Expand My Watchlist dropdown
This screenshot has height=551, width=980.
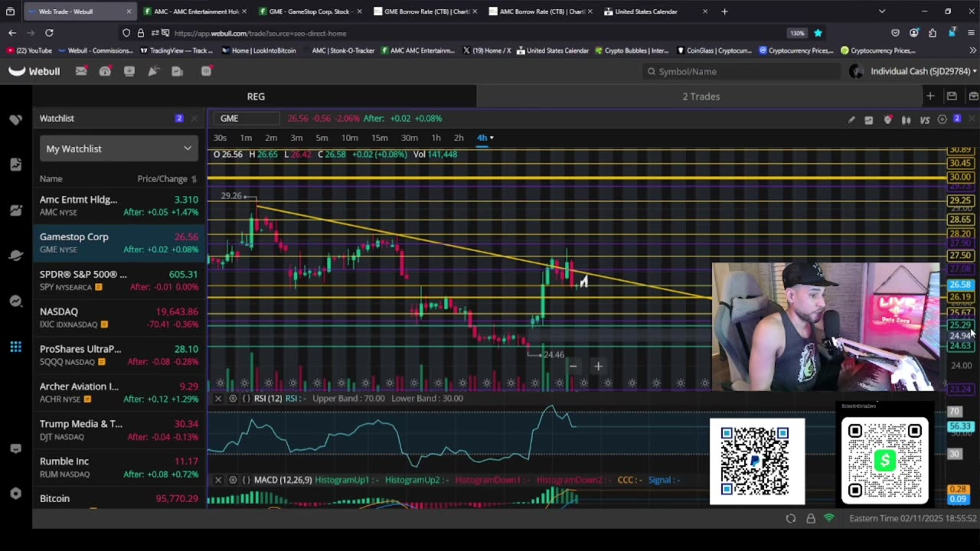[119, 148]
